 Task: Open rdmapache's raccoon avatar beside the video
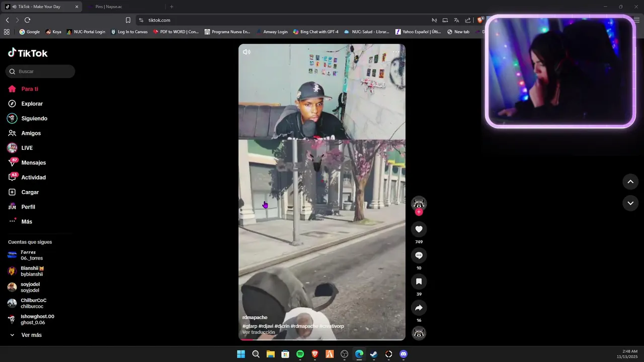tap(419, 203)
